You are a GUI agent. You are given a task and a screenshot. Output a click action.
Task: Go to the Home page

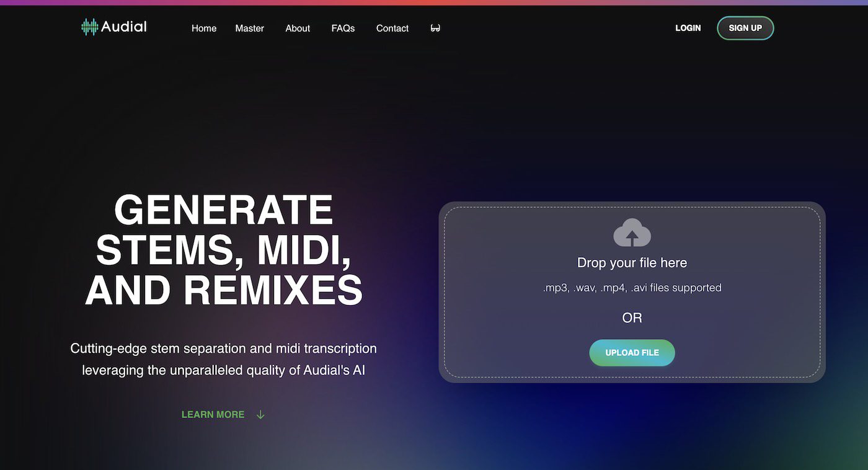coord(204,29)
